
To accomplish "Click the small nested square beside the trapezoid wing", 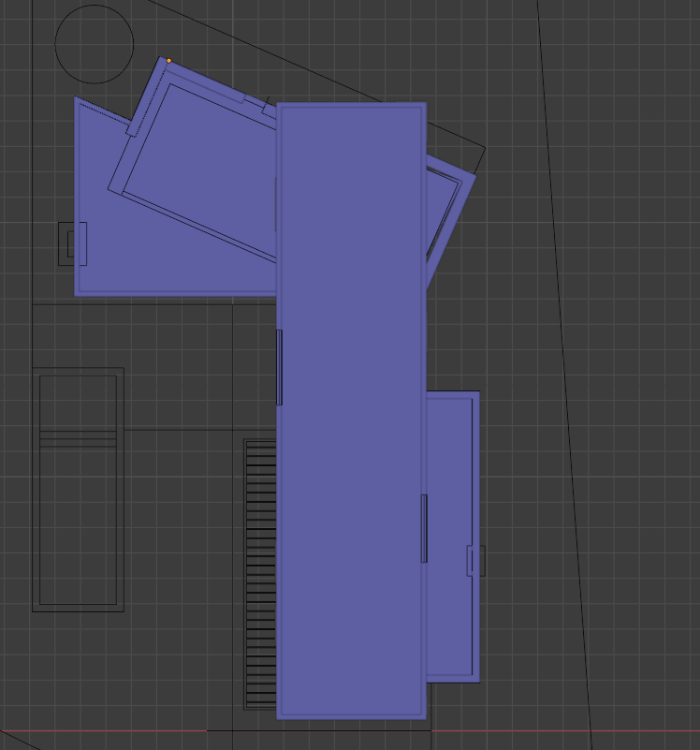I will tap(72, 243).
